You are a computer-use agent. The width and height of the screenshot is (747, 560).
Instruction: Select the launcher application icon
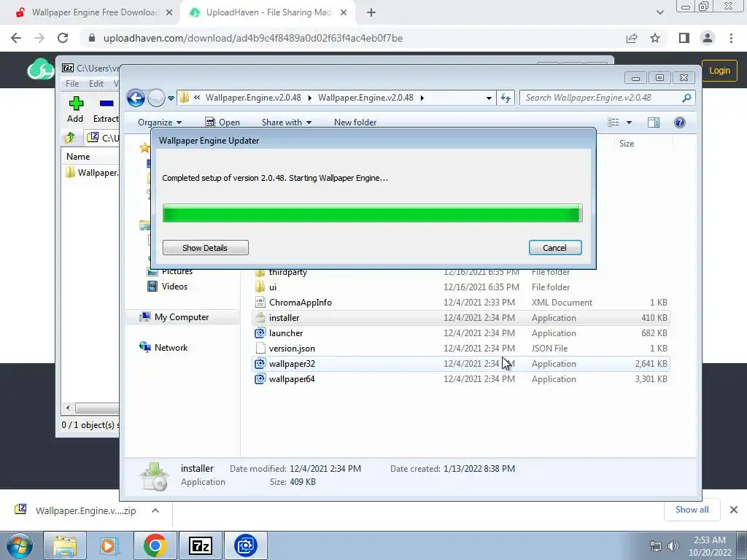[x=260, y=332]
